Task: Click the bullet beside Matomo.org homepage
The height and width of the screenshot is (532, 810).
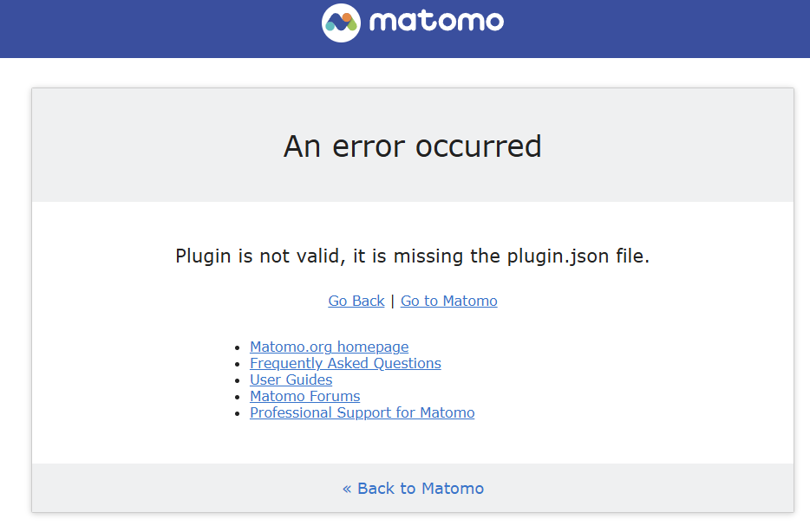Action: (237, 348)
